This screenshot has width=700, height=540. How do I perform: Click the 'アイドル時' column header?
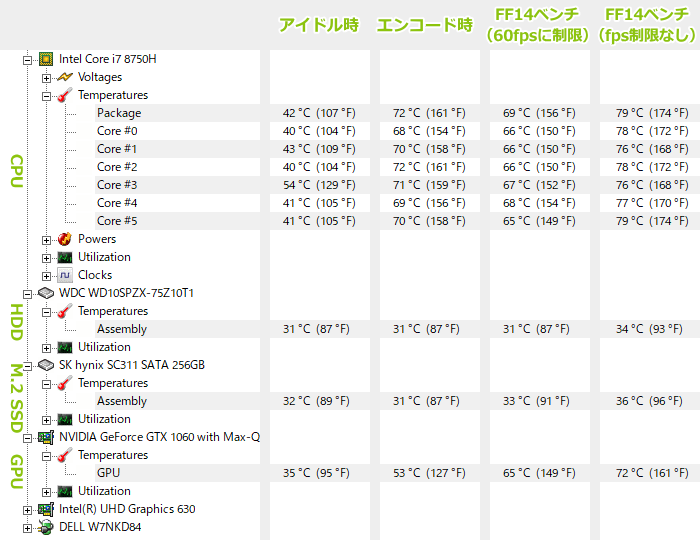319,25
